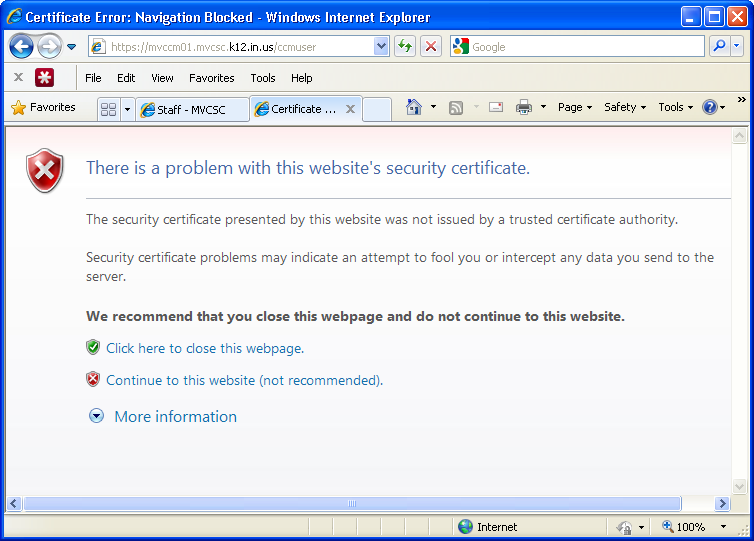Open the Tools menu in menu bar
This screenshot has width=754, height=541.
click(263, 78)
